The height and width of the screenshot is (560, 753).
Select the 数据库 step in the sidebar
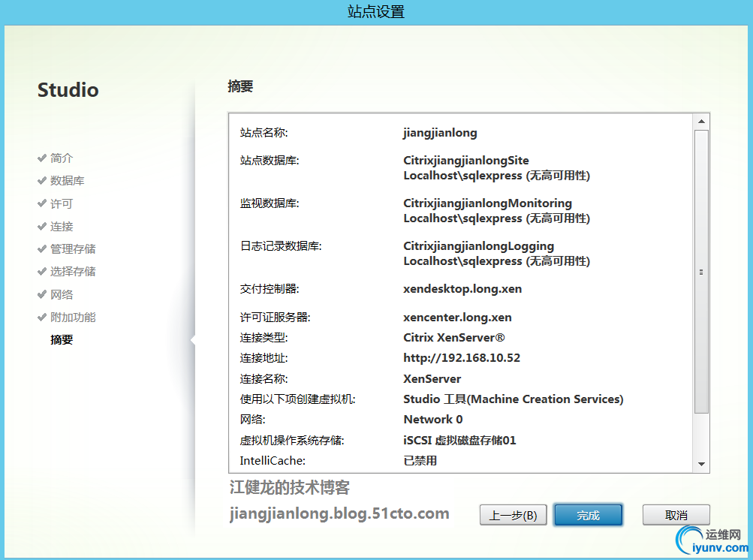pyautogui.click(x=68, y=181)
